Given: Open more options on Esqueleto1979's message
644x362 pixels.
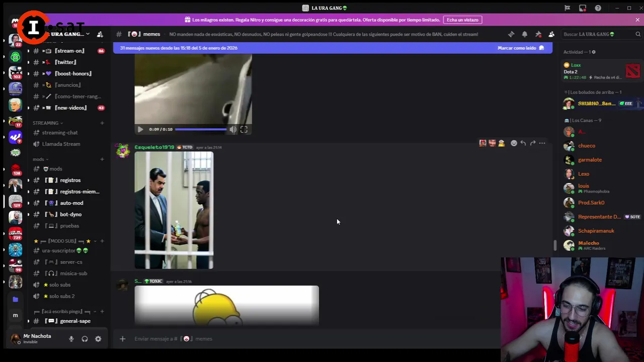Looking at the screenshot, I should [x=542, y=143].
